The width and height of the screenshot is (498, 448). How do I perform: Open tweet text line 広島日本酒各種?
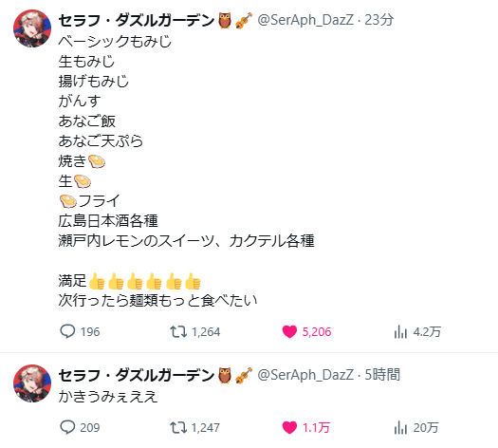coord(108,221)
